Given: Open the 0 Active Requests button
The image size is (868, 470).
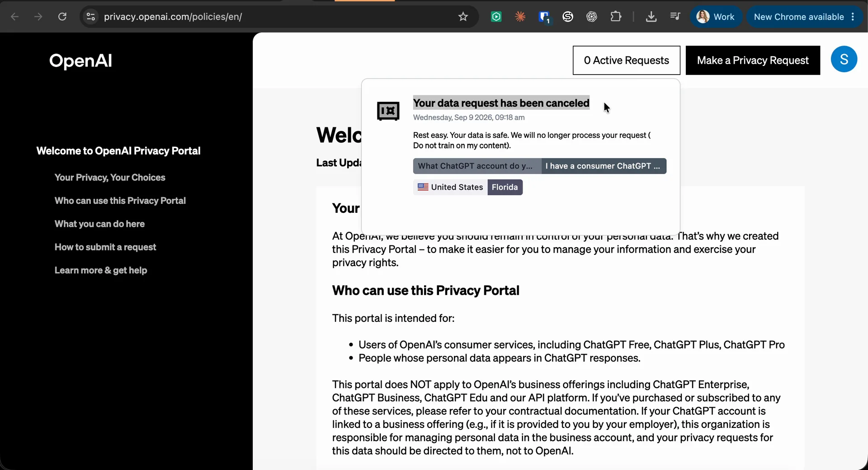Looking at the screenshot, I should coord(627,60).
